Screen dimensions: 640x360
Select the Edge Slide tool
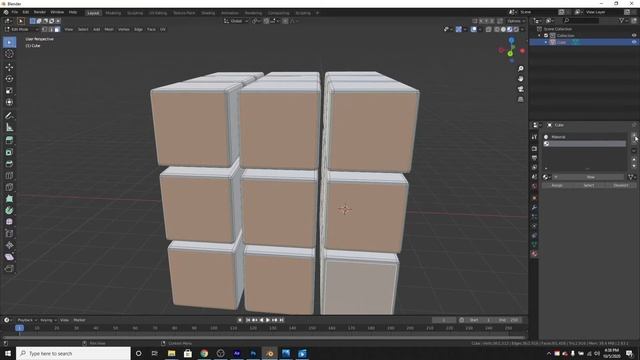pos(9,234)
